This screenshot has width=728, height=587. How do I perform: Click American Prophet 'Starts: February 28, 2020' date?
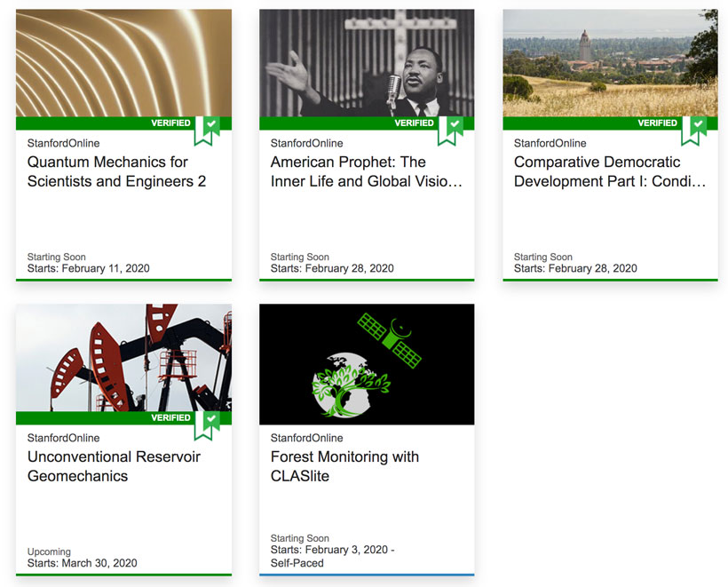click(332, 268)
